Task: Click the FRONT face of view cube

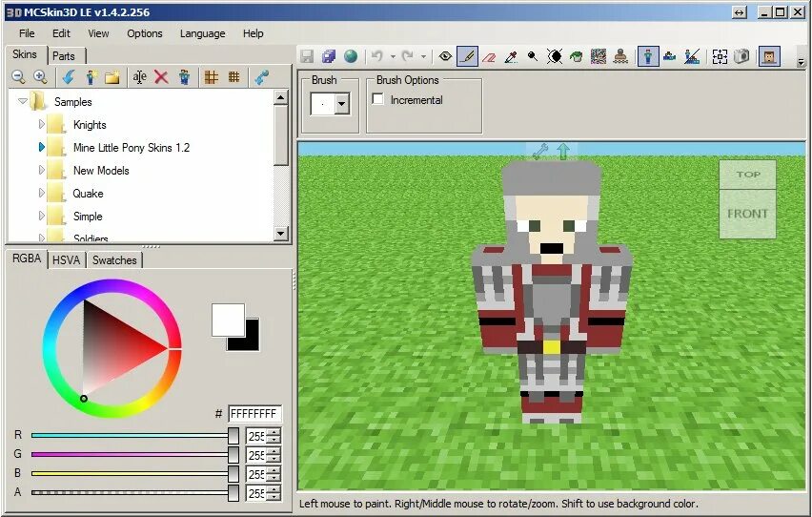Action: [x=747, y=214]
